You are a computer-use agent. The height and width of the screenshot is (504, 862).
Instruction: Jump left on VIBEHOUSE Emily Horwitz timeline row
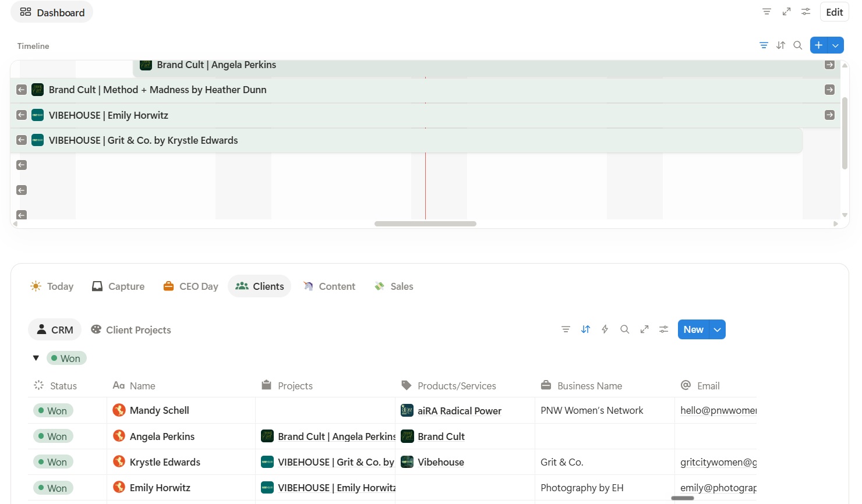pyautogui.click(x=22, y=115)
